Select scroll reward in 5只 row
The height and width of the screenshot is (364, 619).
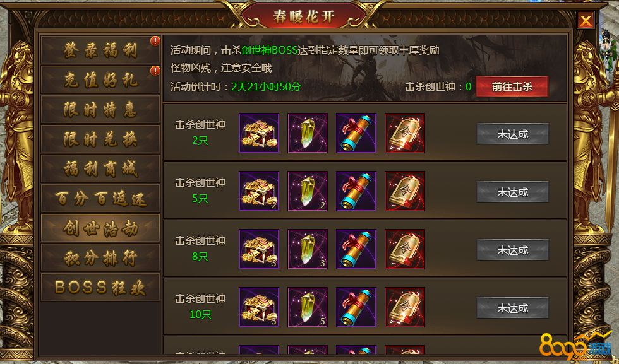coord(356,191)
